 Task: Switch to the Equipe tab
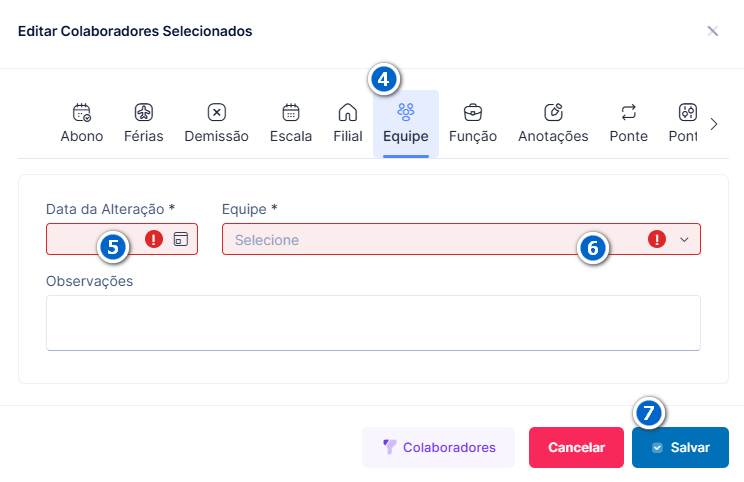[x=406, y=124]
